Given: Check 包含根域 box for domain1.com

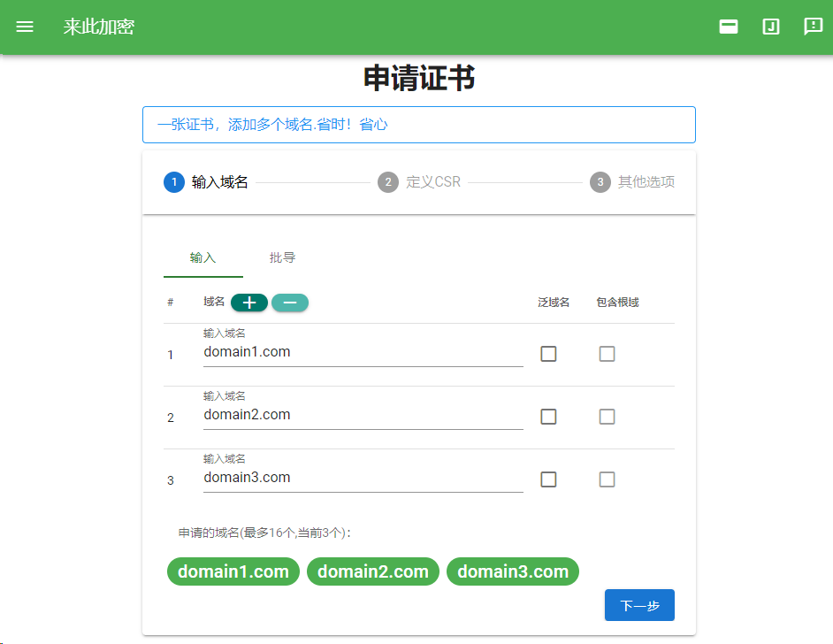Looking at the screenshot, I should click(x=607, y=354).
